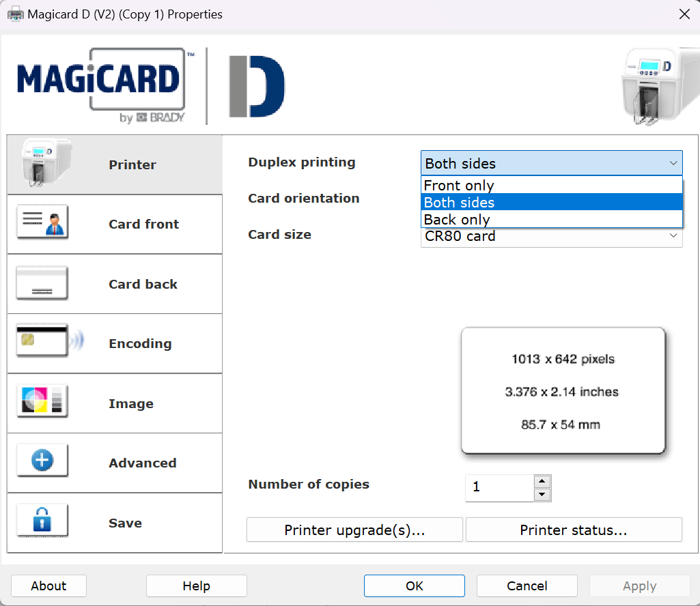Click the Number of copies field
700x606 pixels.
click(x=499, y=488)
